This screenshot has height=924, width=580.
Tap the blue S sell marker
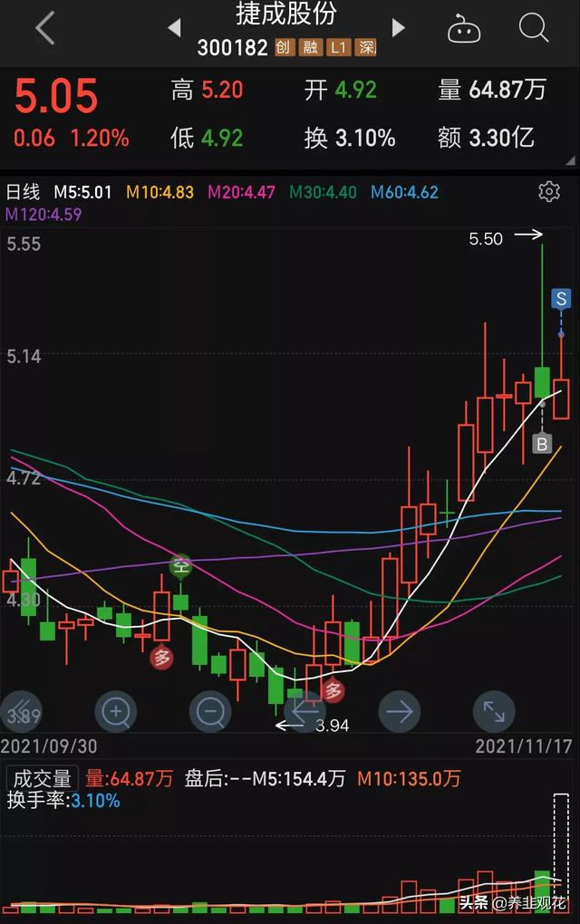(561, 299)
